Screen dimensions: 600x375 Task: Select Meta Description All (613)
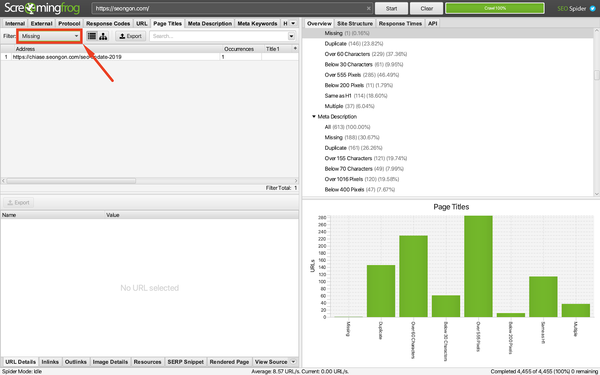tap(347, 127)
